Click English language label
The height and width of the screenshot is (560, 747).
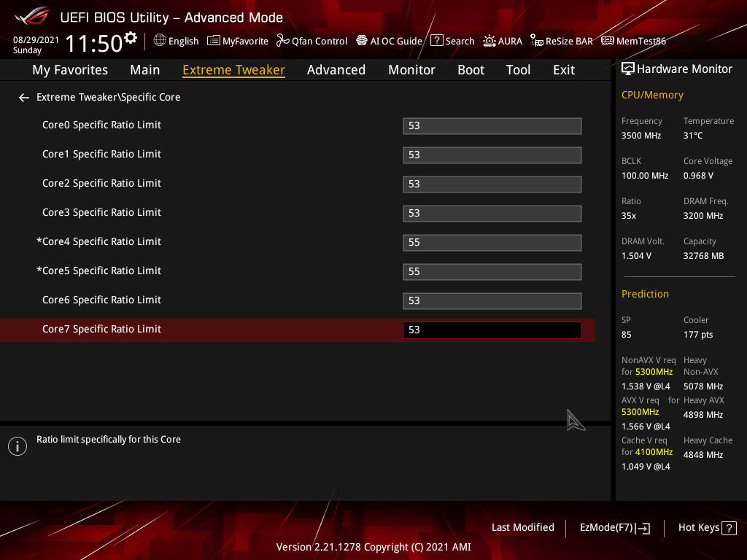pos(183,42)
